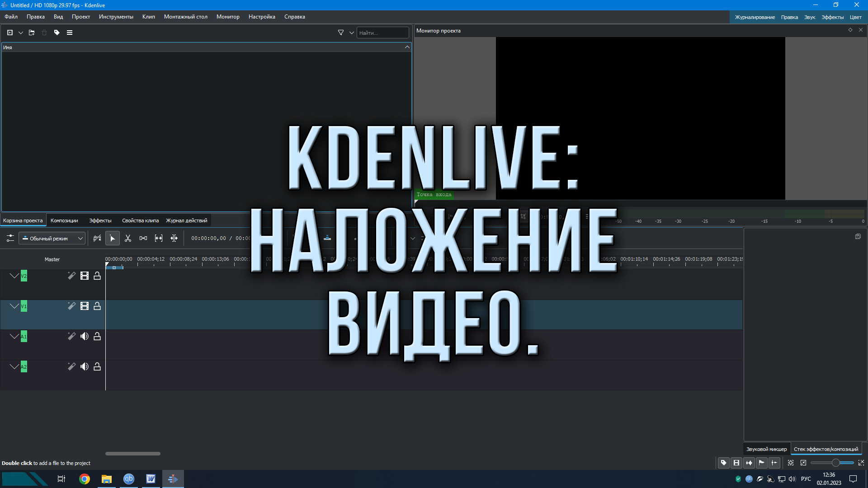Viewport: 868px width, 488px height.
Task: Expand the filter options dropdown arrow
Action: [352, 33]
